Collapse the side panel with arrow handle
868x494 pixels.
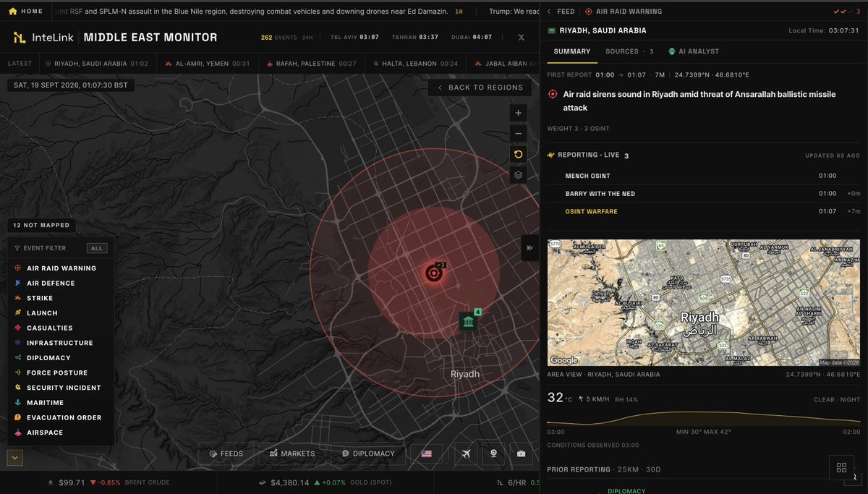point(529,247)
